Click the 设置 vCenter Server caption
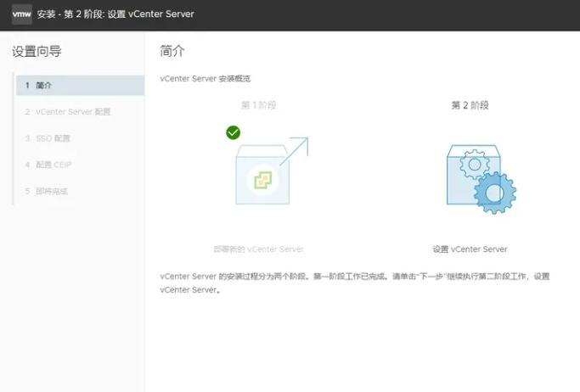The height and width of the screenshot is (392, 580). pyautogui.click(x=470, y=249)
